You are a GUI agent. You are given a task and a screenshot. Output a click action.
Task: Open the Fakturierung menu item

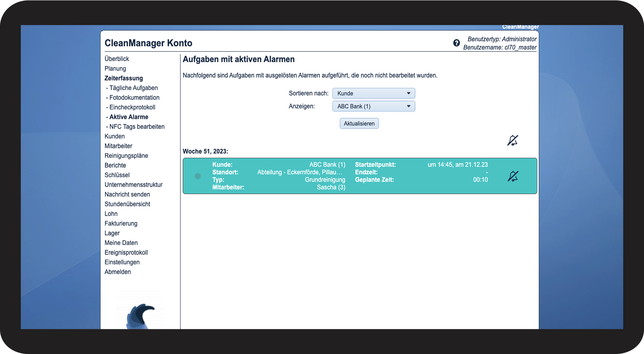[x=121, y=223]
